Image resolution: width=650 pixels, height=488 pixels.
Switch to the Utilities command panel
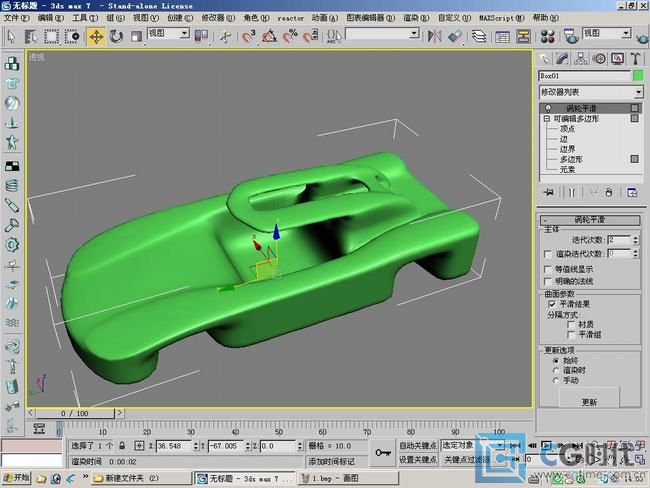coord(635,59)
